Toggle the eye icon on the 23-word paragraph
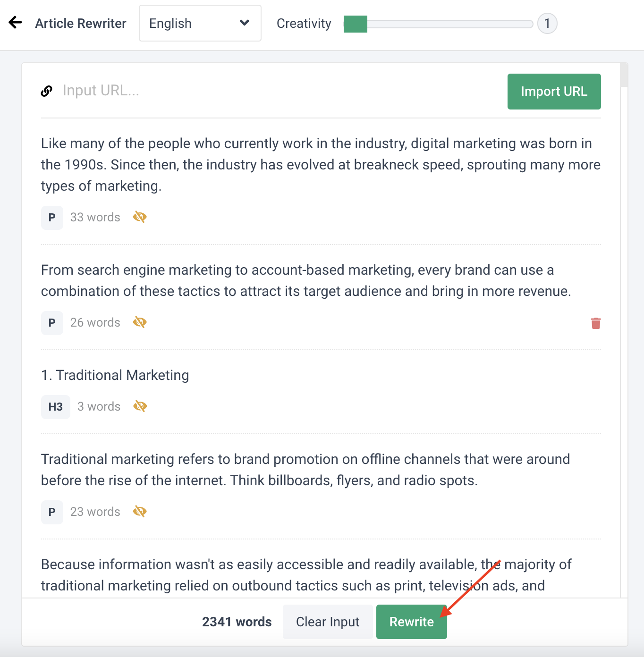Screen dimensions: 644x657 (x=139, y=511)
